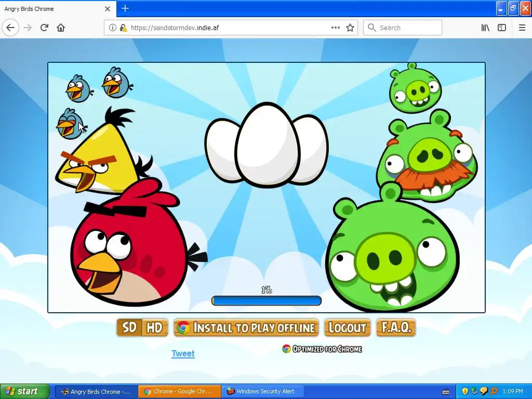Focus the Search input field
The image size is (532, 399).
(403, 28)
